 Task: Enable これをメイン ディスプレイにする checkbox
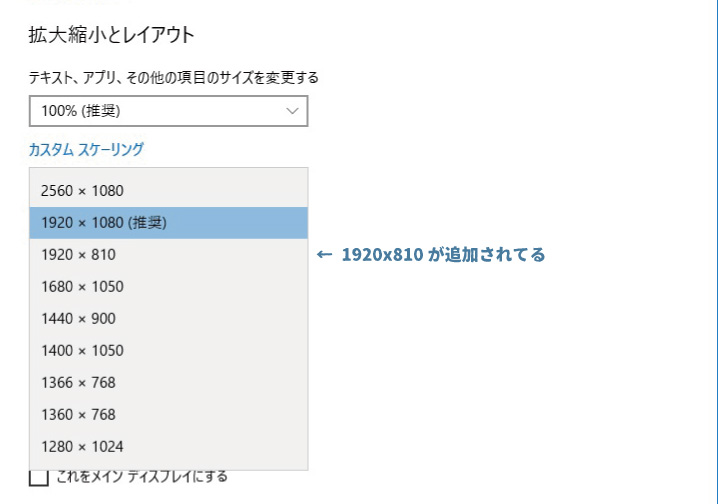(x=39, y=477)
